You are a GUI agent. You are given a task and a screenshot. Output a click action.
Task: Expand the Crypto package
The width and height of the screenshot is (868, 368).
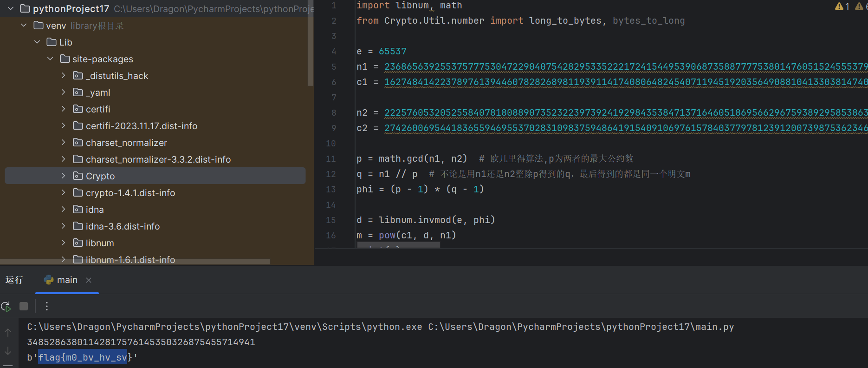(64, 176)
